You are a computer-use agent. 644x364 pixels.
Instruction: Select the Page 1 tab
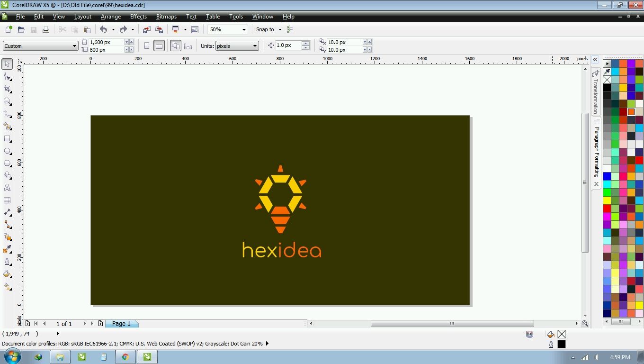point(121,324)
